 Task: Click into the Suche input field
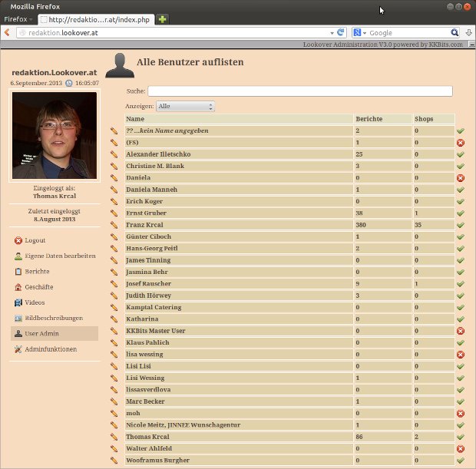(x=300, y=91)
